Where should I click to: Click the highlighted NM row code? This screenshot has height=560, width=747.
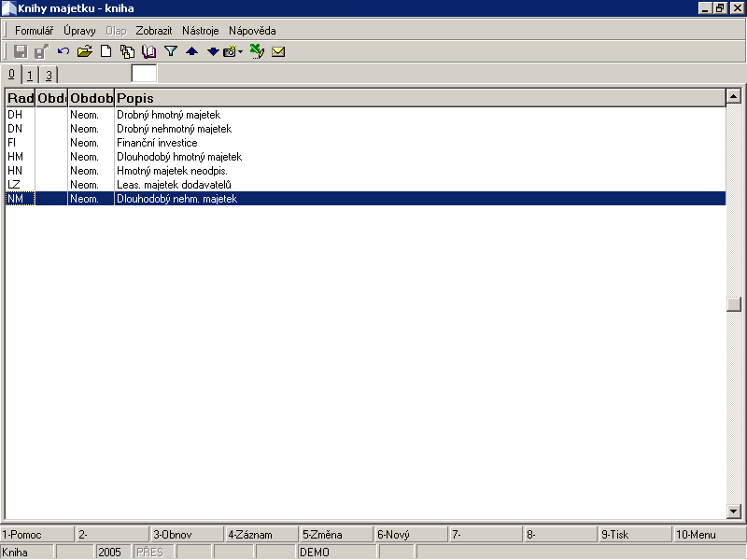20,199
